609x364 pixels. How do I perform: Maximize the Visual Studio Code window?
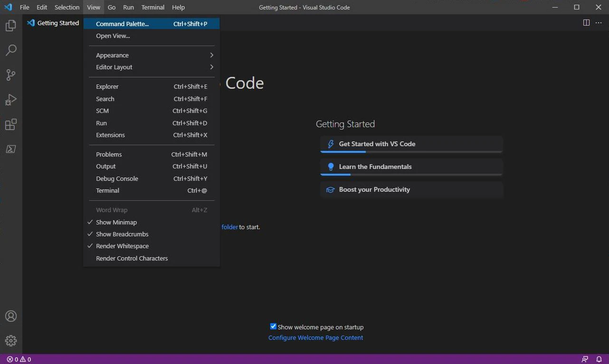(x=577, y=7)
